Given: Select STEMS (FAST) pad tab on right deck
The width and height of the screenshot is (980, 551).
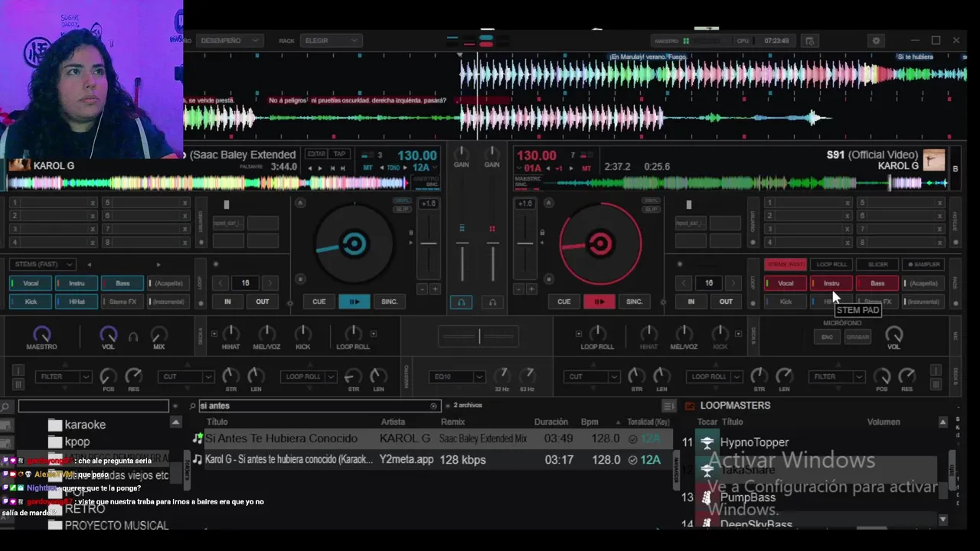Looking at the screenshot, I should [x=786, y=265].
